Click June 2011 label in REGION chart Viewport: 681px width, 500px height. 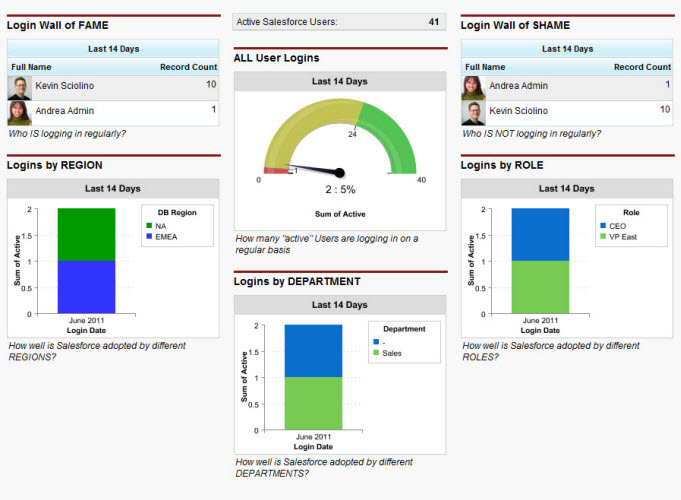(x=86, y=321)
